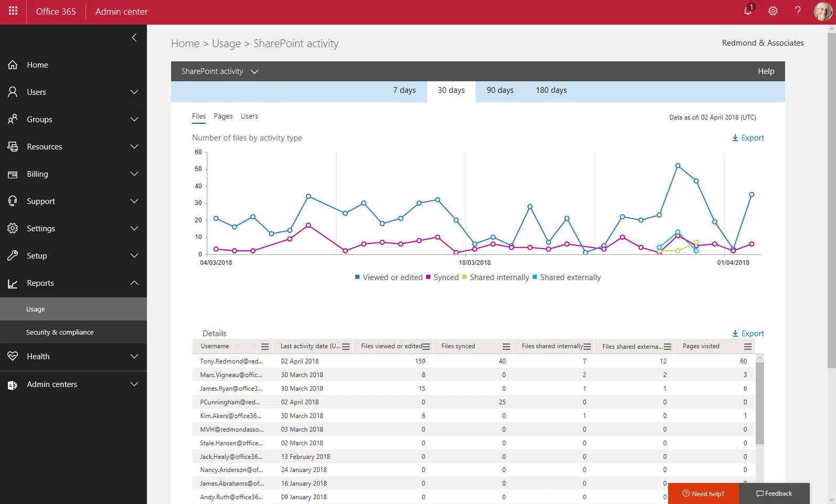This screenshot has height=504, width=836.
Task: Click the Groups icon in sidebar
Action: tap(13, 119)
